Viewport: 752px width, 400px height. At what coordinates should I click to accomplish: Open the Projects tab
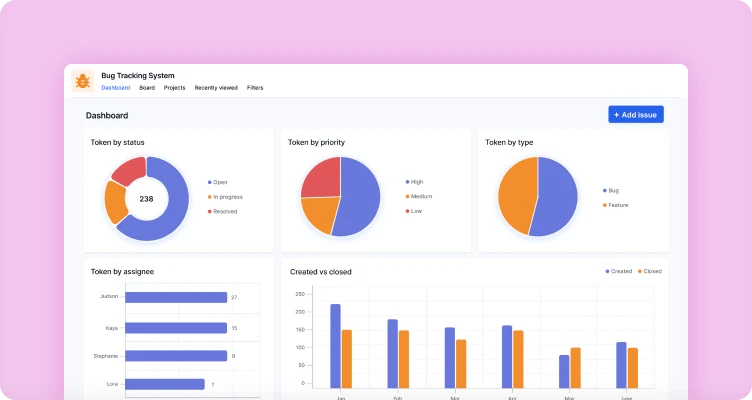(174, 88)
